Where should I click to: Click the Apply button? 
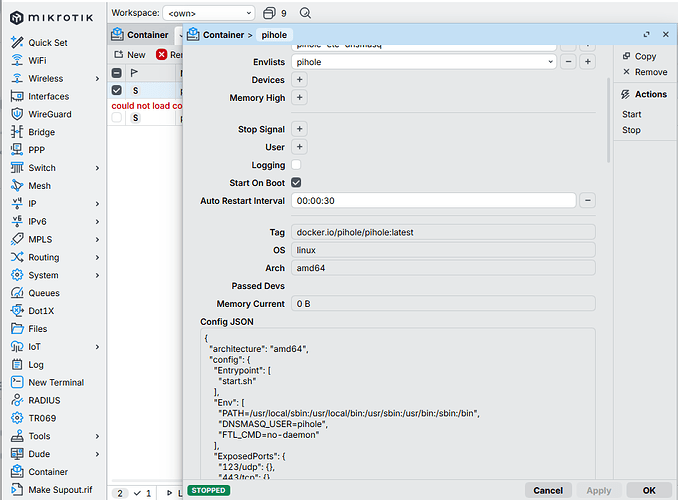point(598,490)
